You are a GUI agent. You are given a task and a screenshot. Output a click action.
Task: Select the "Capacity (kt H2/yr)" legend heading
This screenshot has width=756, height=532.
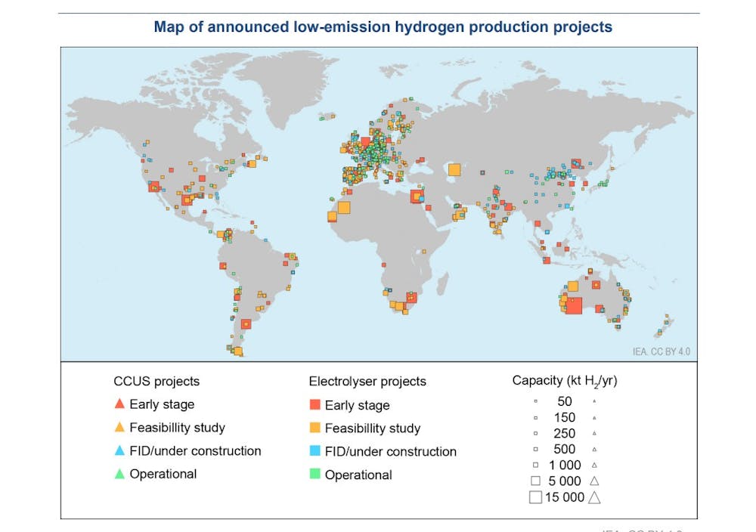click(x=565, y=381)
